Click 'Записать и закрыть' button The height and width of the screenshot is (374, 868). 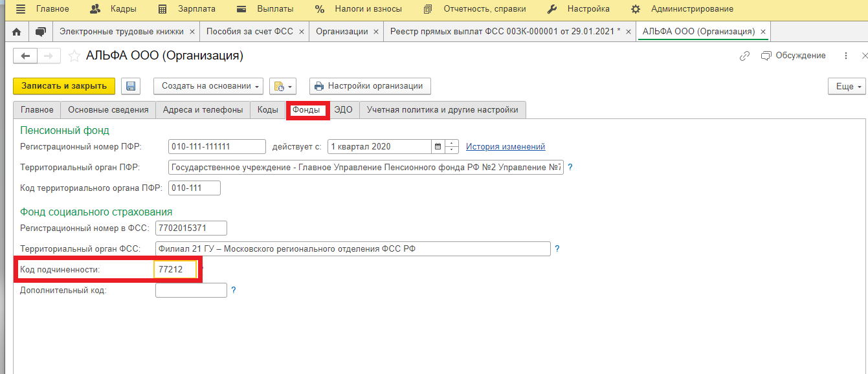(64, 86)
